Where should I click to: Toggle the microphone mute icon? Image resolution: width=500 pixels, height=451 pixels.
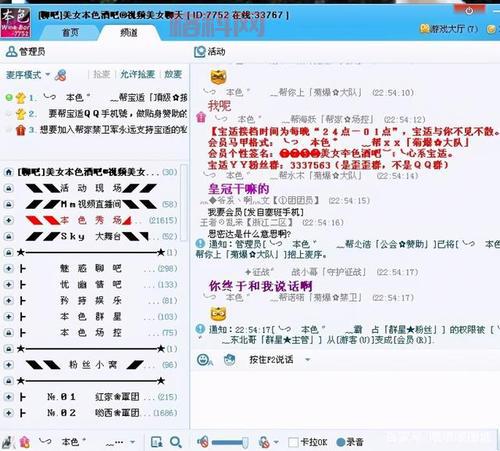click(264, 442)
